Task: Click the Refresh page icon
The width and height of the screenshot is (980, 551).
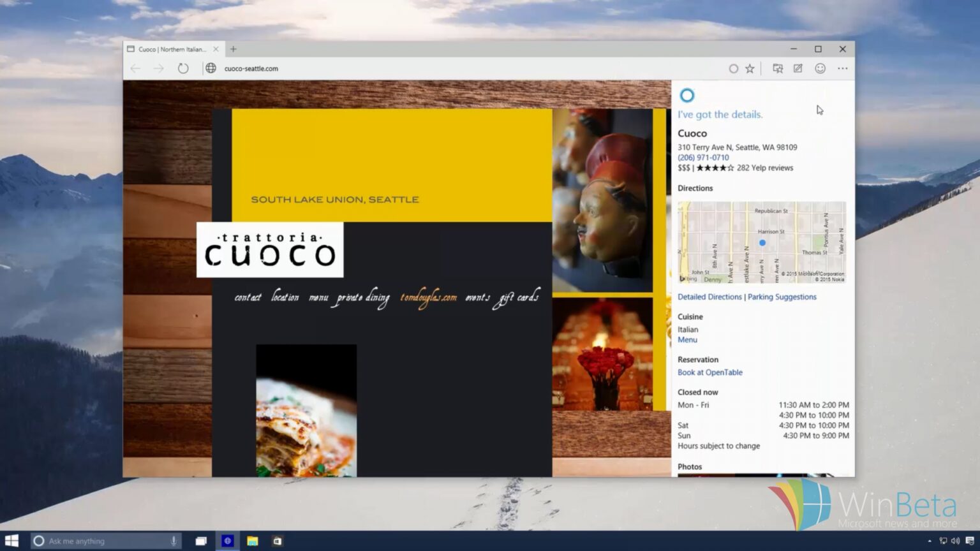Action: pos(183,68)
